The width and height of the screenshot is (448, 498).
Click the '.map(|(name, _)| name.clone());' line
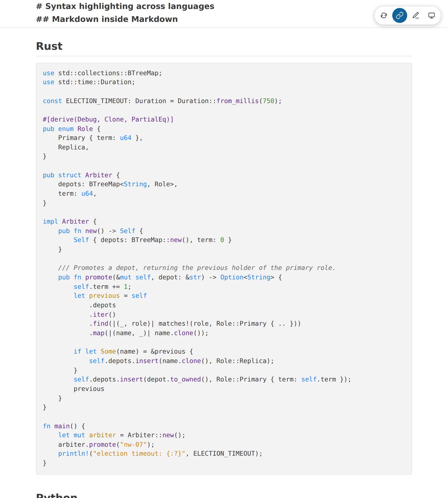click(x=149, y=333)
